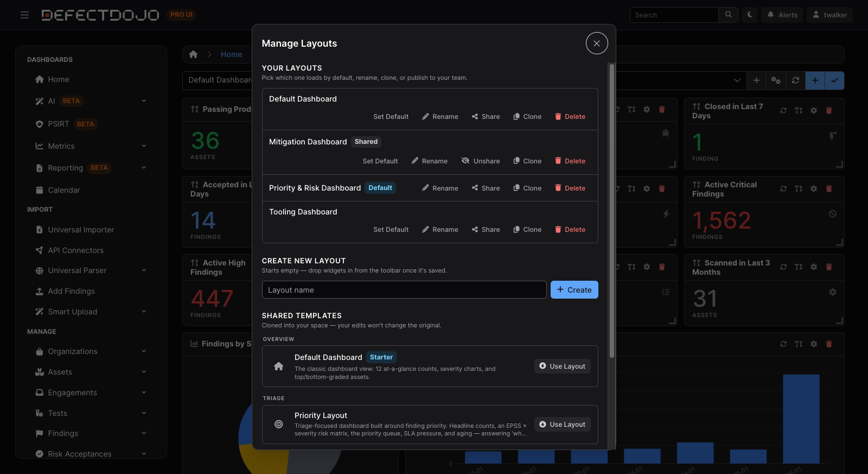Click the Layout name input field
The height and width of the screenshot is (474, 868).
coord(404,290)
